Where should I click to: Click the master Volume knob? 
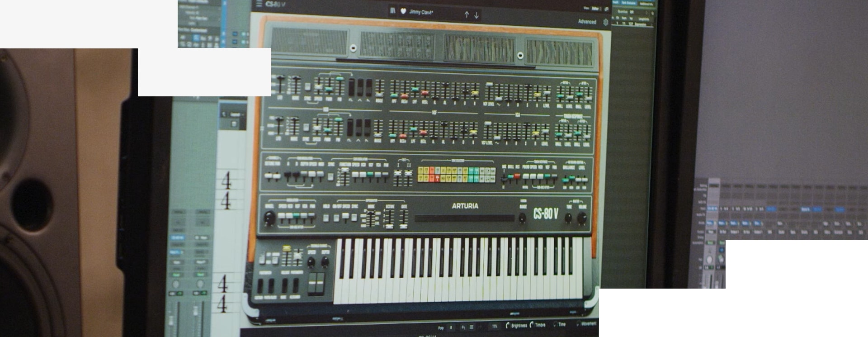(582, 218)
